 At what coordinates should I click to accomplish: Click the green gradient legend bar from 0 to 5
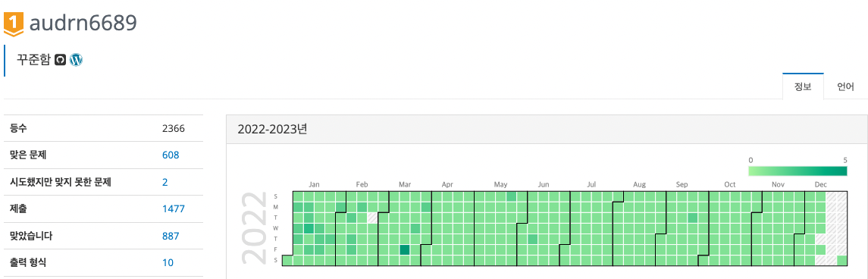pyautogui.click(x=797, y=171)
